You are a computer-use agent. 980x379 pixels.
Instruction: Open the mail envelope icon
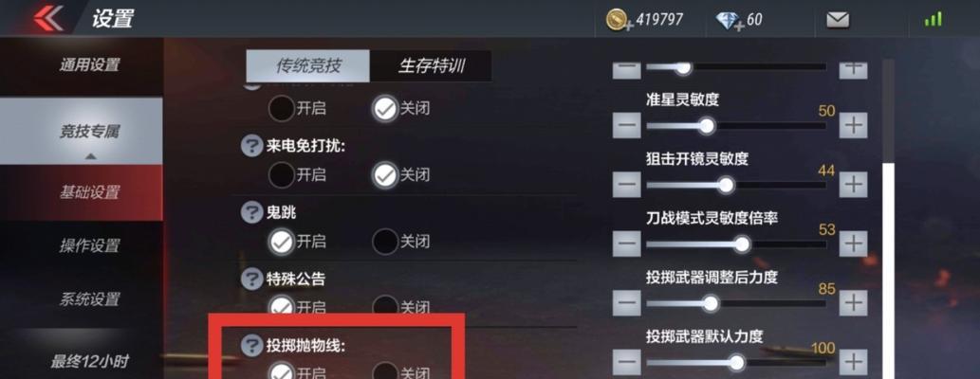(838, 20)
